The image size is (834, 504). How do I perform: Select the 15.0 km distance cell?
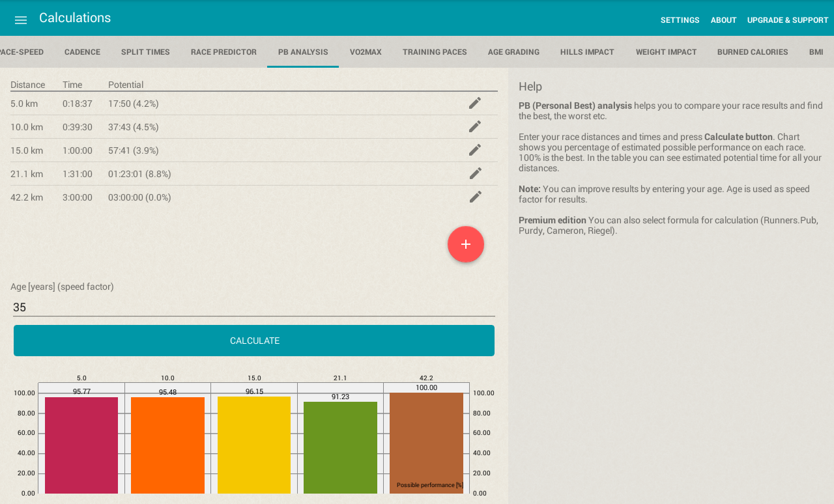(27, 150)
